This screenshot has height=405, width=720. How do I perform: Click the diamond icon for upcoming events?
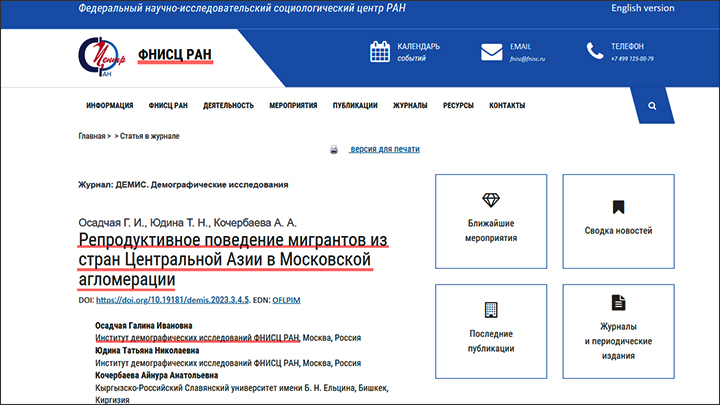click(491, 200)
